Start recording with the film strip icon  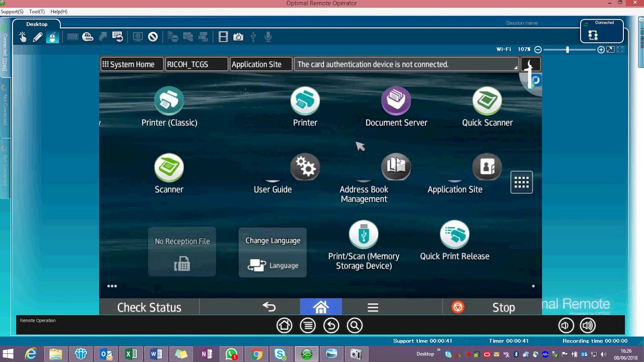(x=223, y=37)
